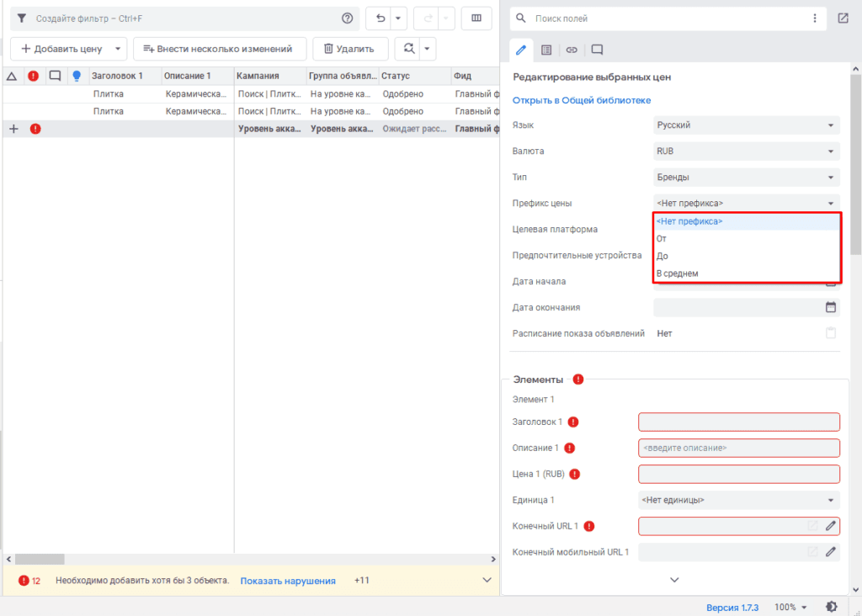Open the 100% zoom dropdown
Image resolution: width=862 pixels, height=616 pixels.
tap(790, 607)
